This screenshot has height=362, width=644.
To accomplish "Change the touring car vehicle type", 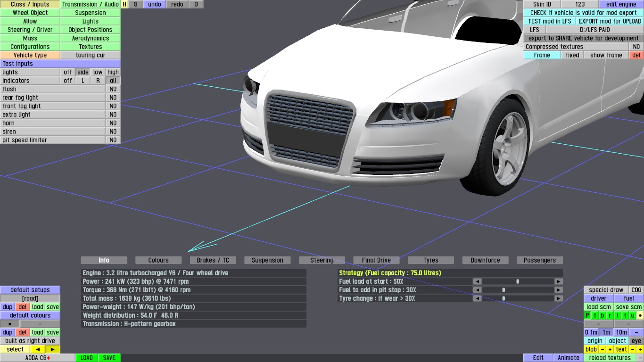I will click(x=91, y=55).
